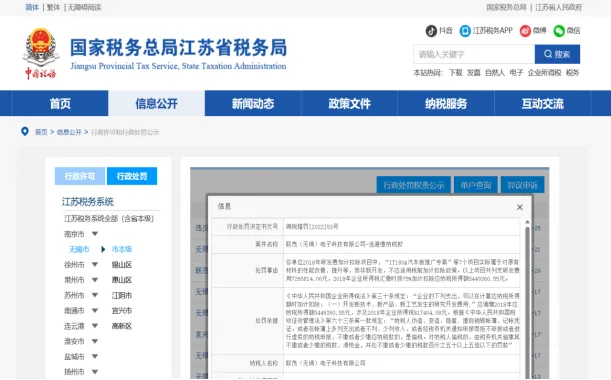Click the 单户查询 button
The height and width of the screenshot is (380, 611).
[476, 185]
